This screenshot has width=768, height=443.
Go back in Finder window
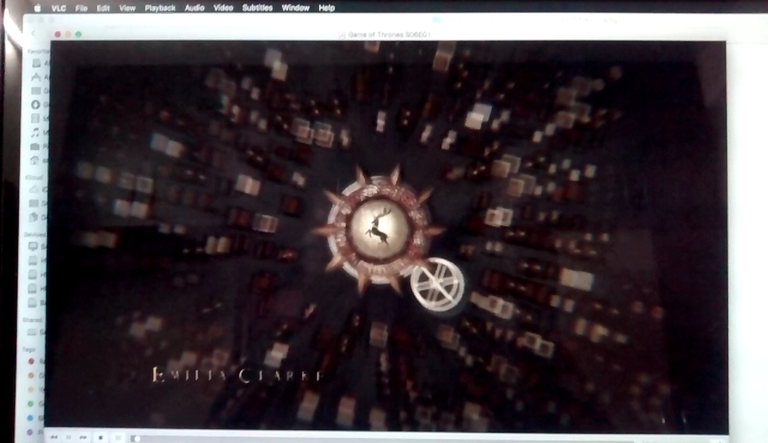[33, 33]
